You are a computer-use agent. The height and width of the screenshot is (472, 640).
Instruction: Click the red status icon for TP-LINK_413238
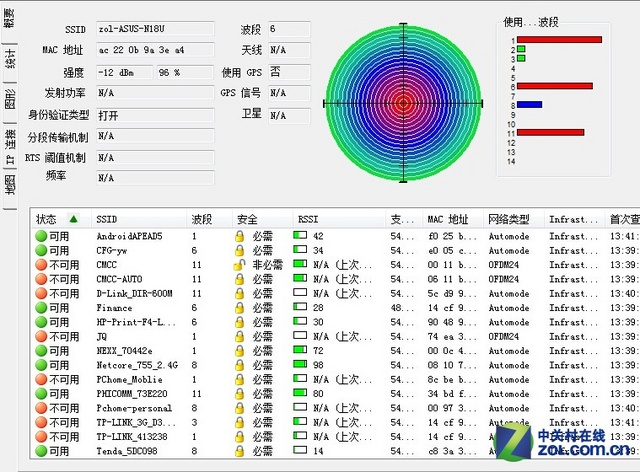[41, 436]
